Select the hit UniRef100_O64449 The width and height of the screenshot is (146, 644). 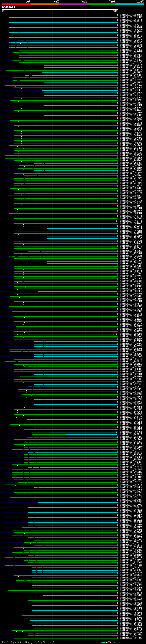[x=131, y=135]
